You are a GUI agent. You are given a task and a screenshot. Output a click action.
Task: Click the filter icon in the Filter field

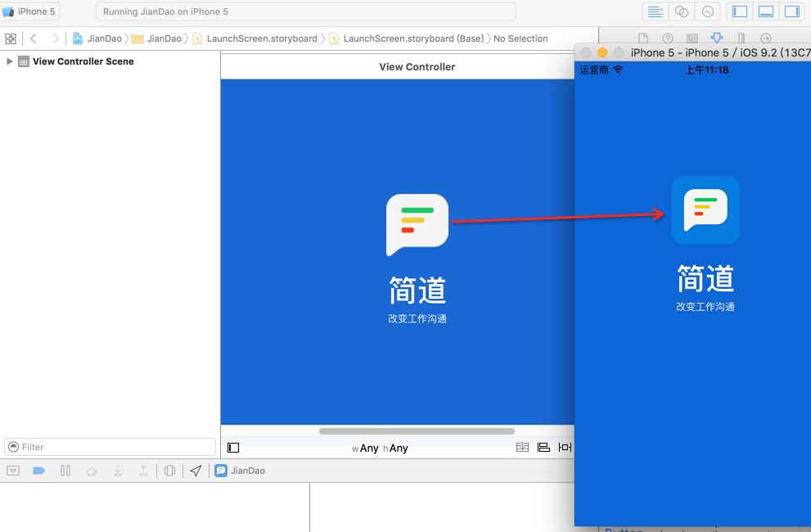pyautogui.click(x=14, y=447)
